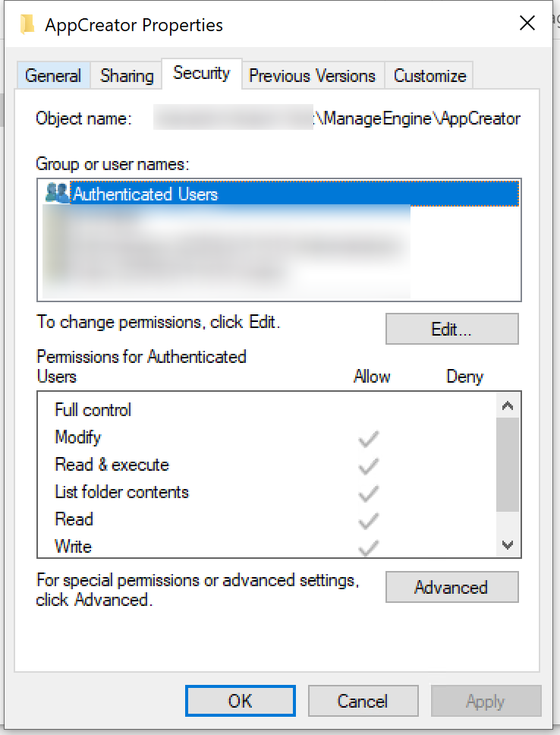Cancel the properties dialog

pos(363,701)
